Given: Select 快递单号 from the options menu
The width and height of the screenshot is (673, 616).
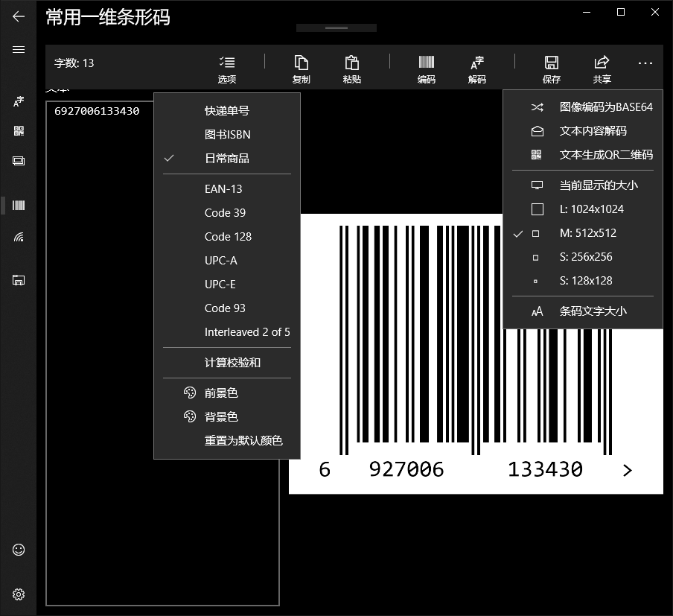Looking at the screenshot, I should point(227,111).
